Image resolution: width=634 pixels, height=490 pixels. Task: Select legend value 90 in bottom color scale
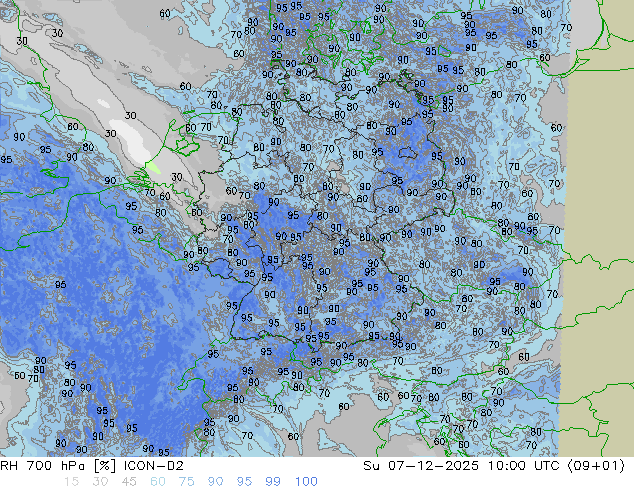click(215, 482)
